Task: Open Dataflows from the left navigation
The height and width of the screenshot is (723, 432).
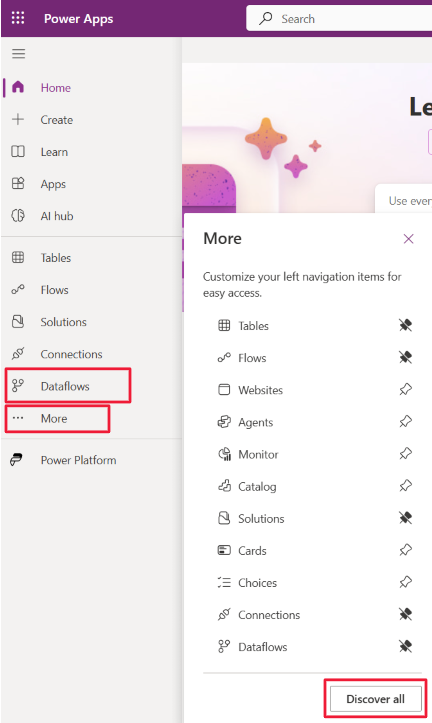Action: (65, 386)
